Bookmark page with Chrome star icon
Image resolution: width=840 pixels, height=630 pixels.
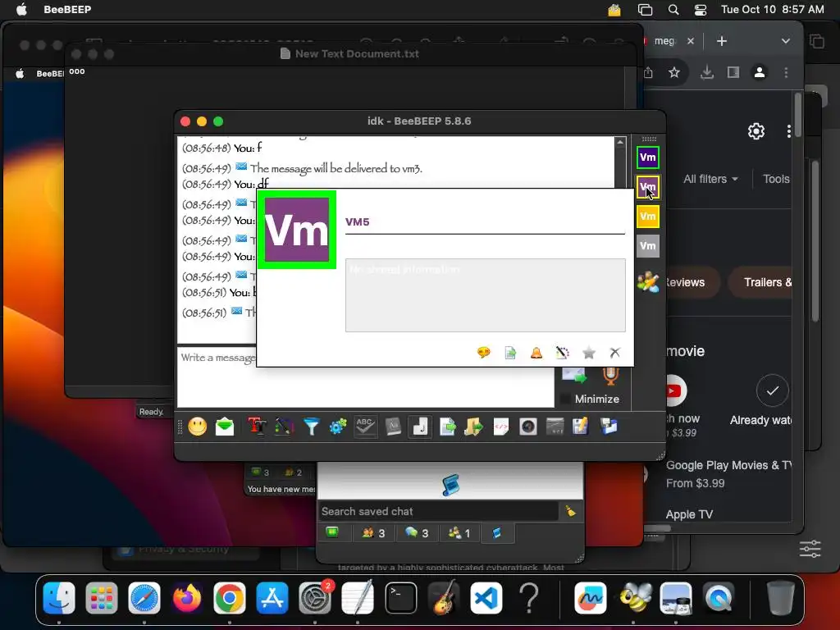pyautogui.click(x=674, y=72)
